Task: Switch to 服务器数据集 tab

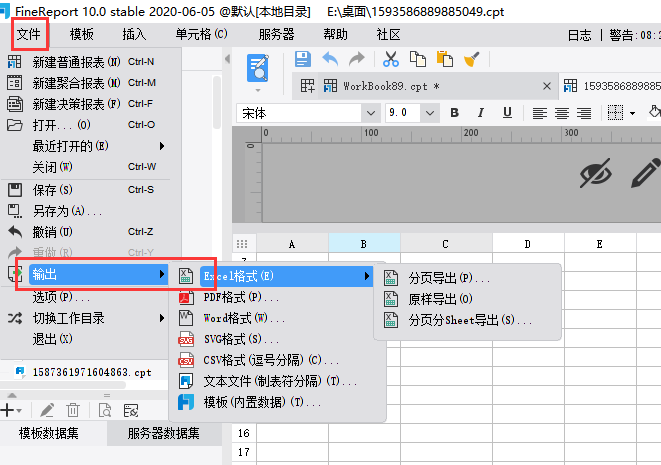Action: pos(164,433)
